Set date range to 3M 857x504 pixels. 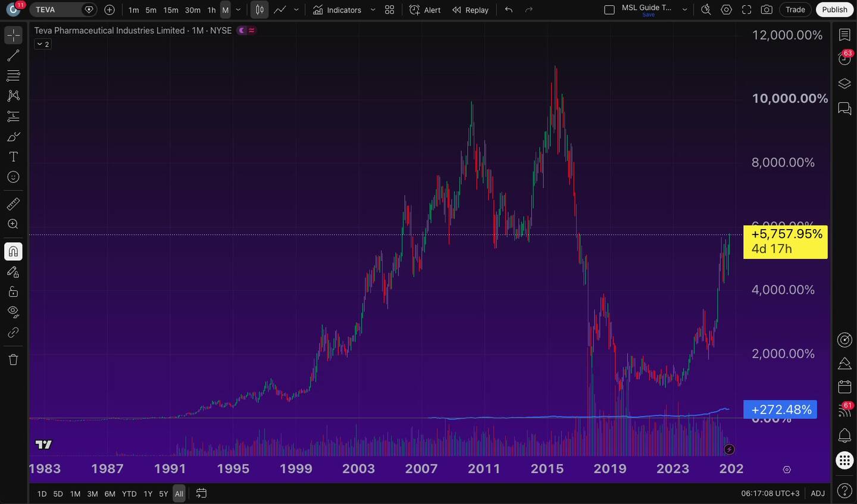(92, 494)
